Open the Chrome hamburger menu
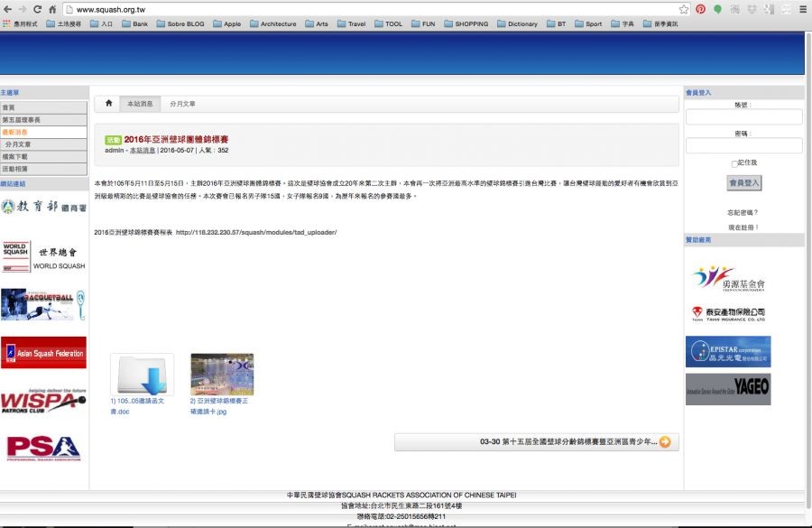Viewport: 812px width, 528px height. pos(802,9)
